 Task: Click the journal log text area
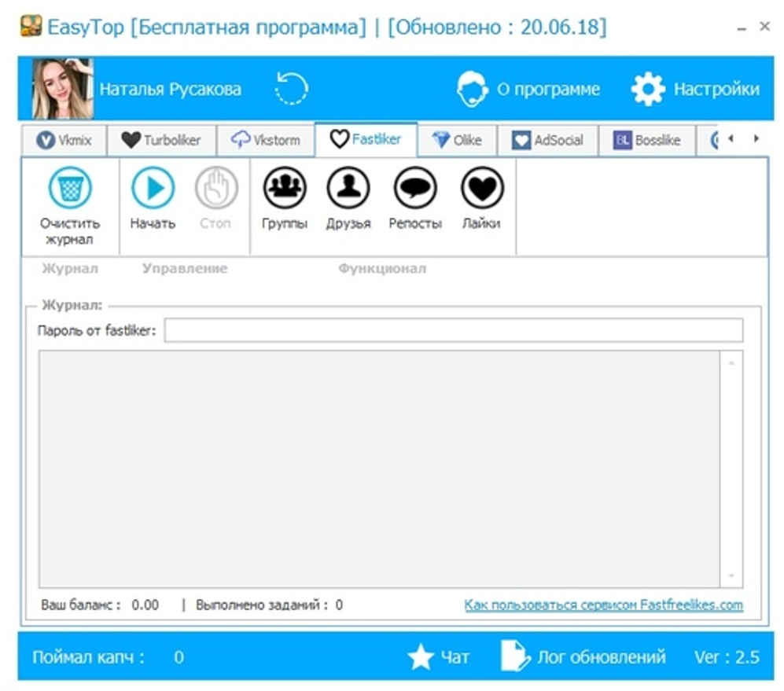tap(380, 469)
